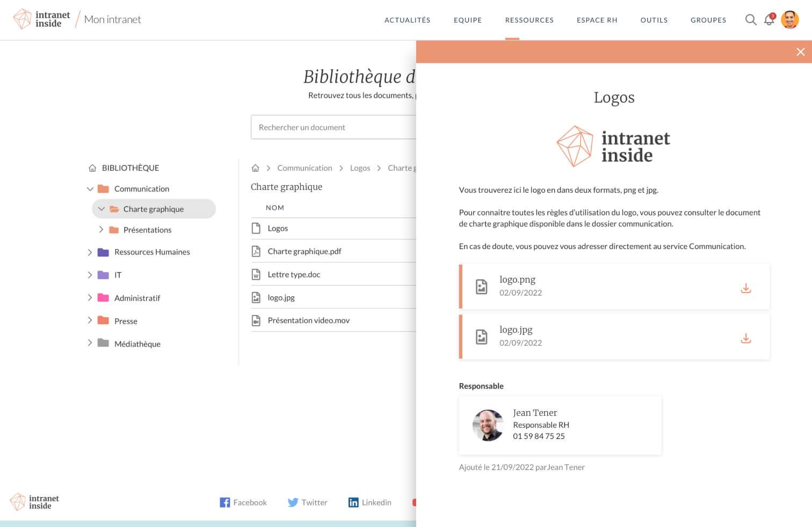Go to Logos in breadcrumb

360,168
